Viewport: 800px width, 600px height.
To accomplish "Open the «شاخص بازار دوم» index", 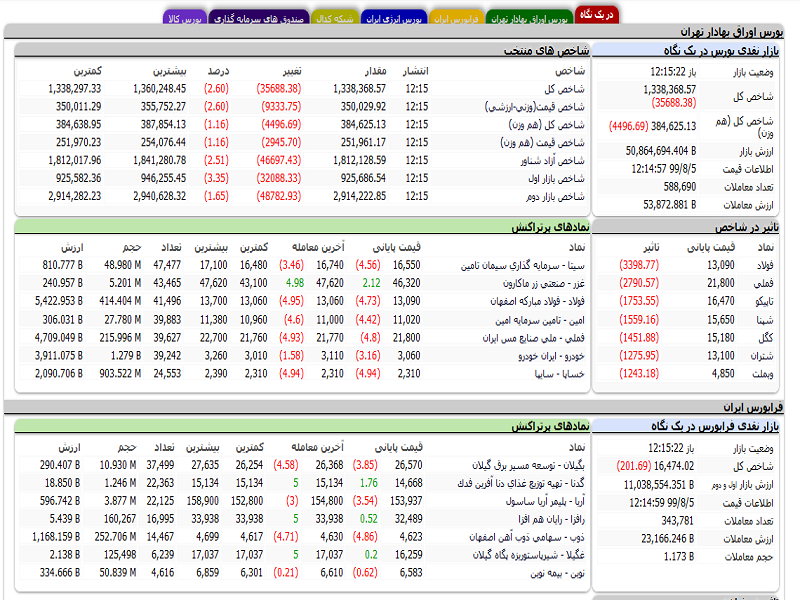I will (x=555, y=196).
